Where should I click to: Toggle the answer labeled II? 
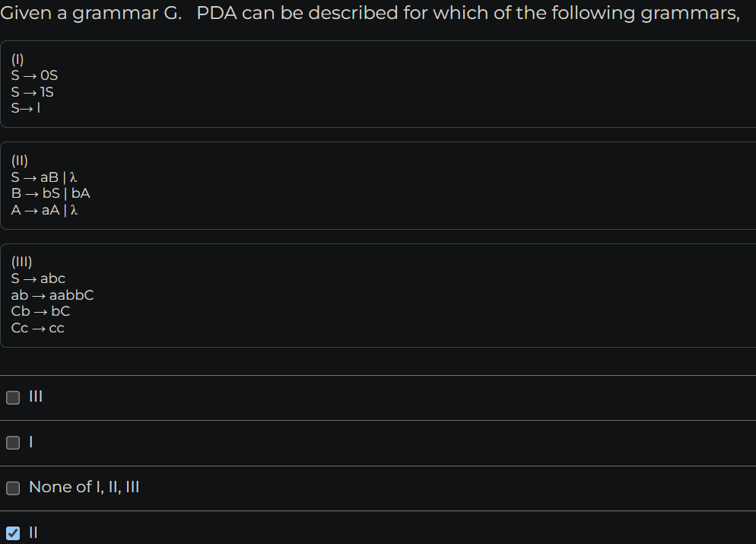pos(33,533)
